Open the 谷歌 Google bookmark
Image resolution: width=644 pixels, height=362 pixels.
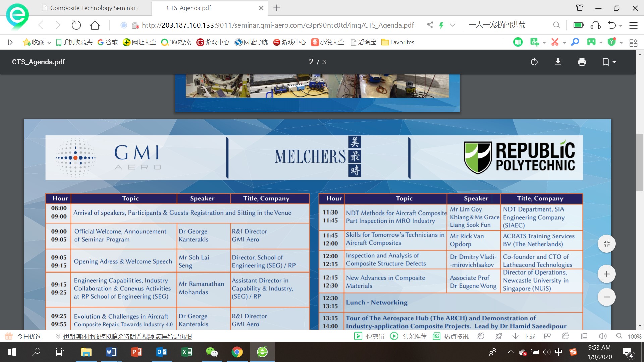tap(108, 42)
